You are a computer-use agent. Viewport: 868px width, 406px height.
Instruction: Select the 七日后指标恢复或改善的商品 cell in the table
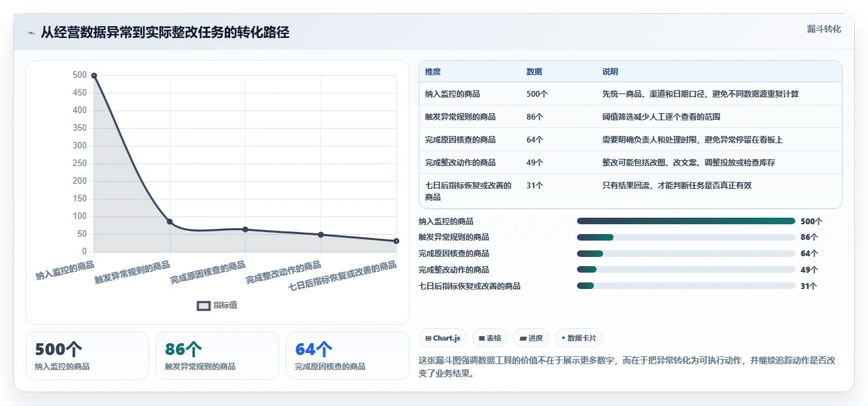pyautogui.click(x=468, y=191)
